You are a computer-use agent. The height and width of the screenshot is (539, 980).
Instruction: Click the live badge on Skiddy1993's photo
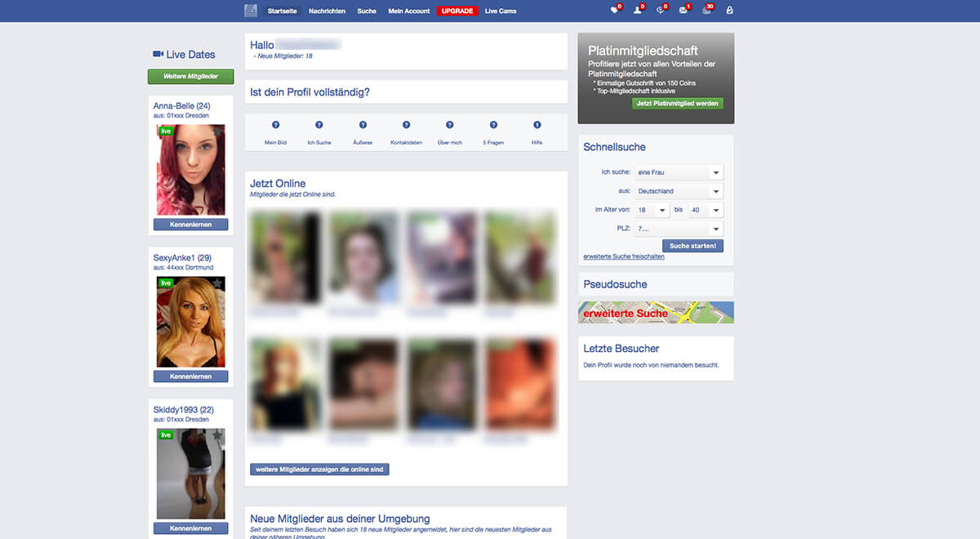pyautogui.click(x=166, y=435)
